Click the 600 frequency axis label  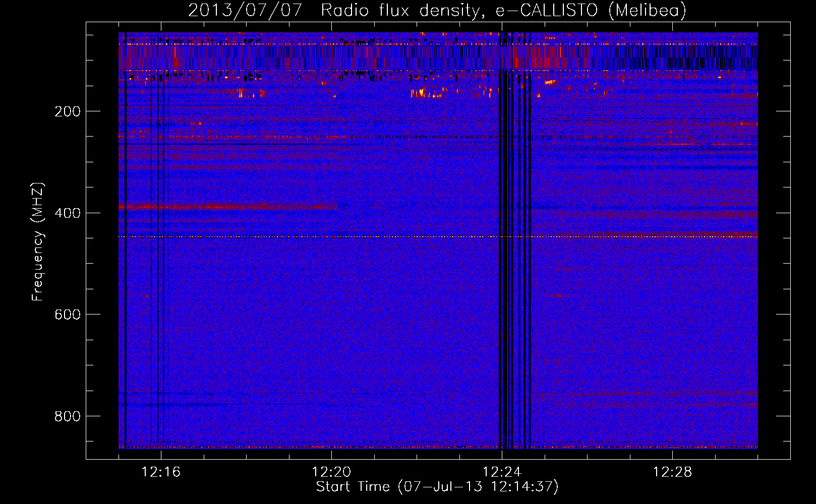tap(68, 314)
